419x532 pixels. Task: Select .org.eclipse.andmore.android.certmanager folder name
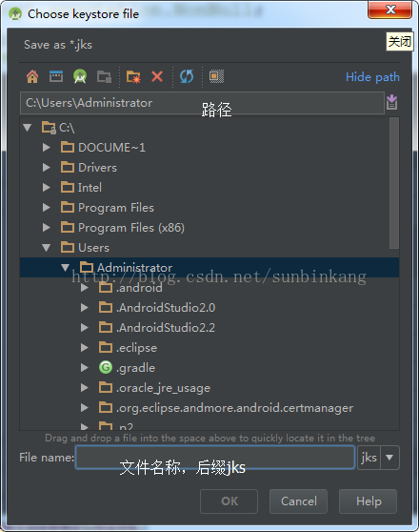(234, 408)
